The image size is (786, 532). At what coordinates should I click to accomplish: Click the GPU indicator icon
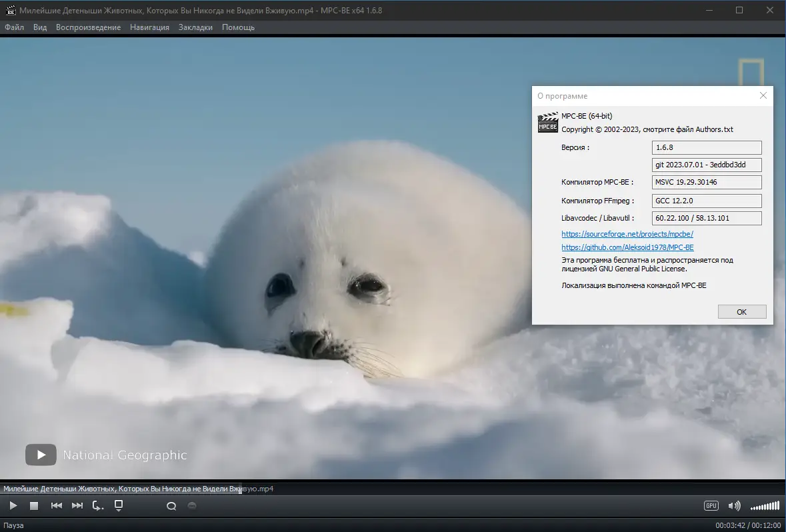click(x=711, y=506)
